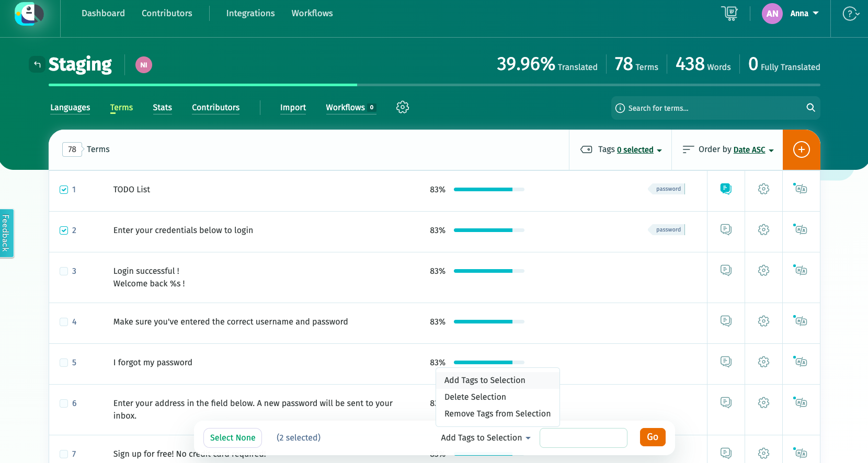Open the Dashboard nav item
This screenshot has height=463, width=868.
103,13
